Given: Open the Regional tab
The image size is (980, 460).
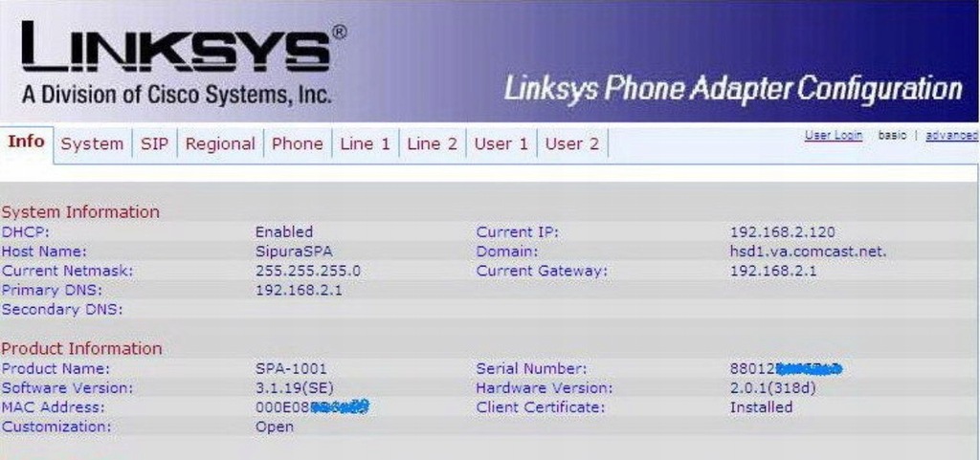Looking at the screenshot, I should [220, 144].
